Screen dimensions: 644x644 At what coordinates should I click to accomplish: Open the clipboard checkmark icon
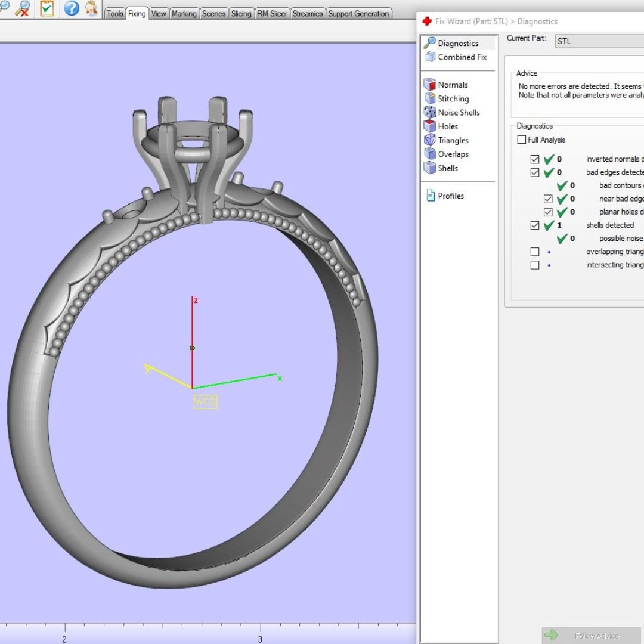[x=47, y=8]
